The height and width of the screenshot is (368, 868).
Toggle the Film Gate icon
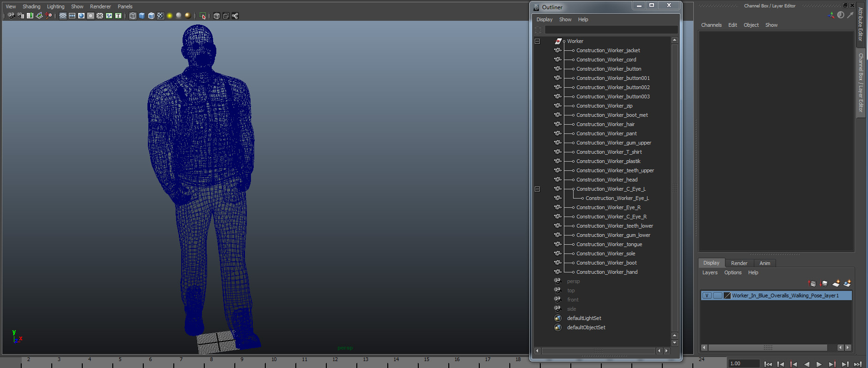[x=72, y=16]
